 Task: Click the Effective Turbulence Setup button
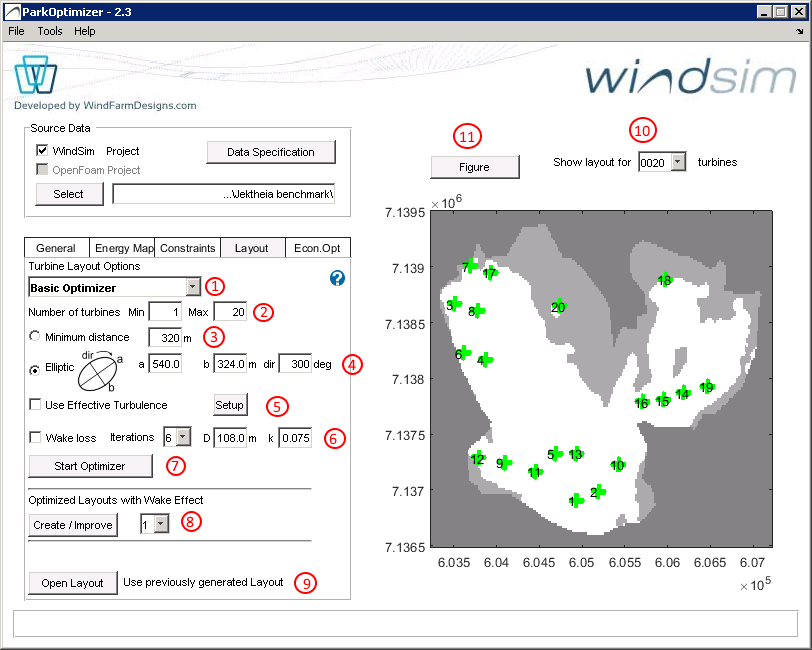pyautogui.click(x=230, y=405)
